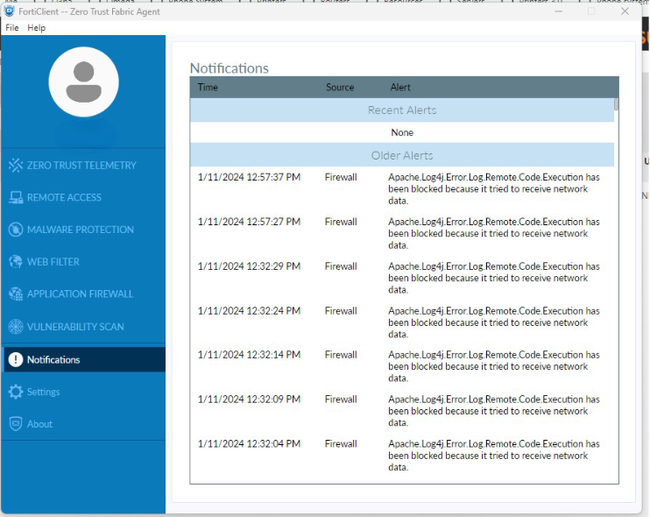The height and width of the screenshot is (517, 650).
Task: Click Firewall source in 12:32:04 row
Action: (341, 444)
